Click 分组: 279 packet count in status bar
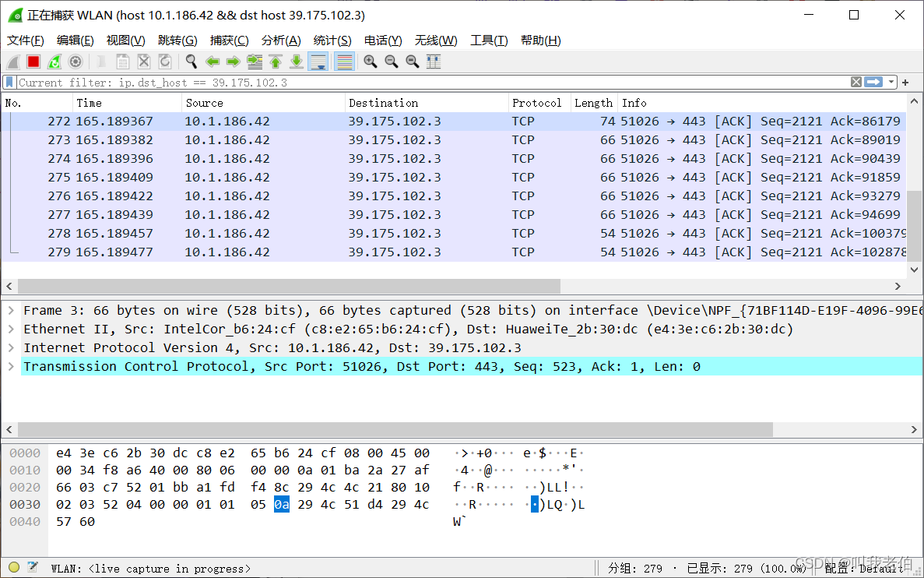This screenshot has width=924, height=578. click(x=635, y=569)
